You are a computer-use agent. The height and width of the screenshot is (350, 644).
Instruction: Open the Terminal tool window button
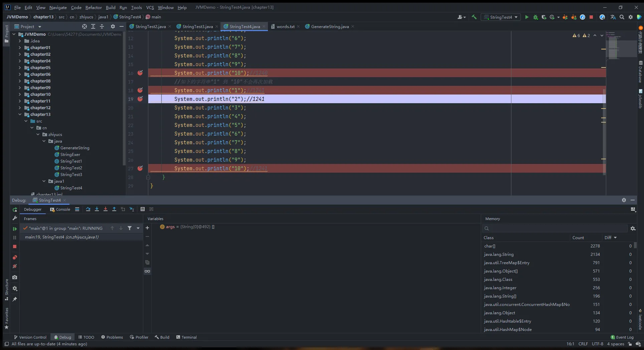pyautogui.click(x=186, y=337)
